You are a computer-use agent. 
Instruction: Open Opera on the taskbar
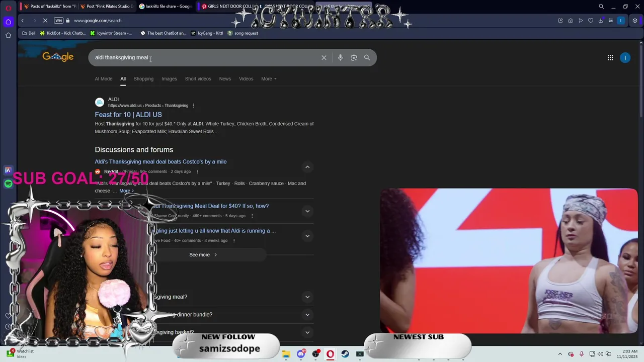coord(330,354)
